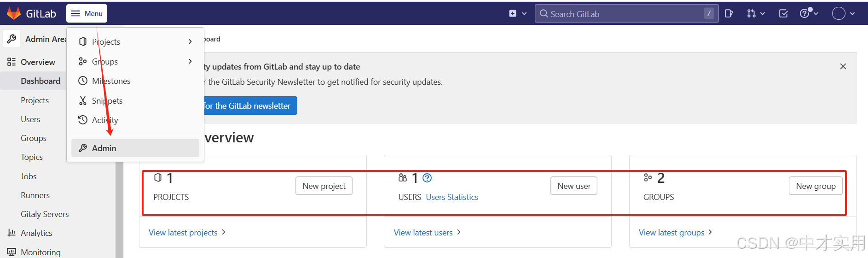Click the users card icon
The image size is (868, 258).
coord(403,177)
